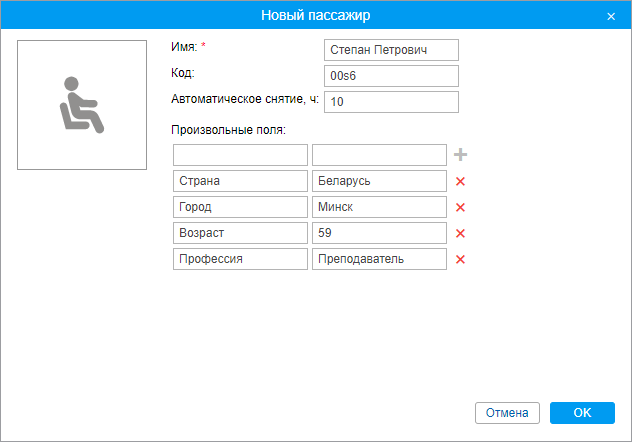Screen dimensions: 632x442
Task: Delete the Страна custom field row
Action: click(461, 181)
